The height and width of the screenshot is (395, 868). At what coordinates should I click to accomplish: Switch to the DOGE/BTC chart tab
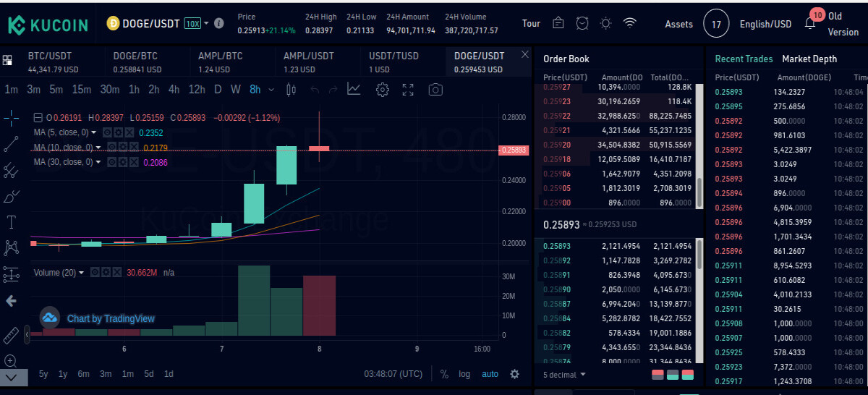146,62
